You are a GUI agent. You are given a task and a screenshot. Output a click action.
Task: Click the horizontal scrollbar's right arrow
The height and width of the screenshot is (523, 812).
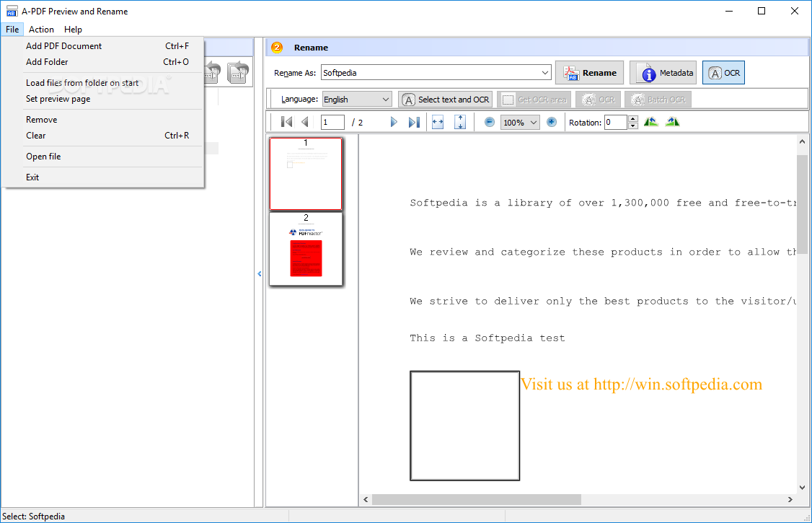point(790,500)
